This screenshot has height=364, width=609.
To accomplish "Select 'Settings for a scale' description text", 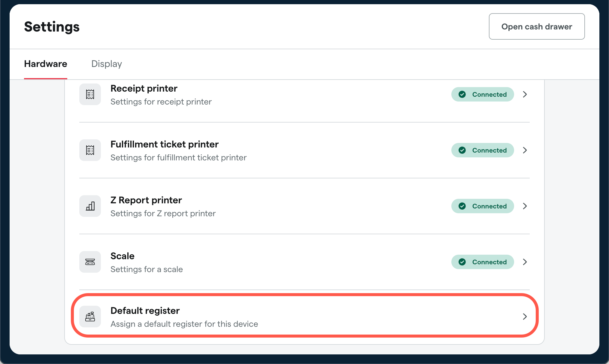I will [147, 269].
